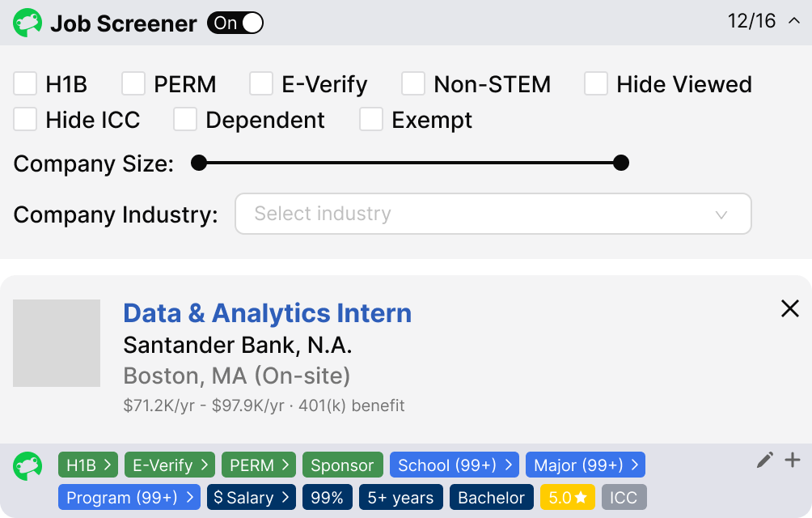This screenshot has width=812, height=518.
Task: Enable the H1B filter checkbox
Action: tap(24, 83)
